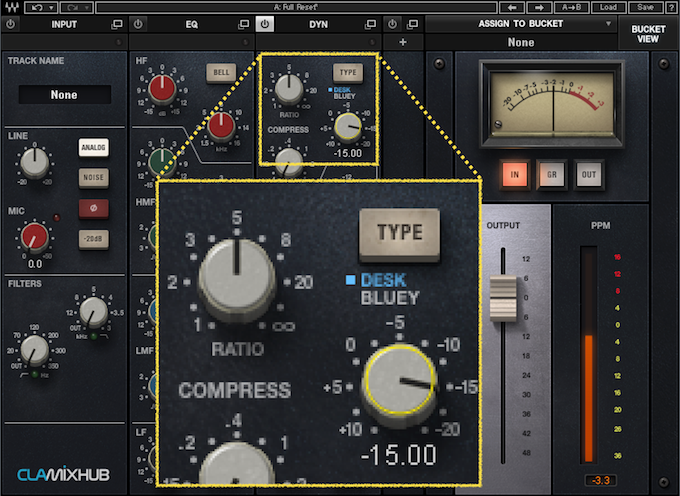Click the green low-pass filter LED

pyautogui.click(x=93, y=336)
